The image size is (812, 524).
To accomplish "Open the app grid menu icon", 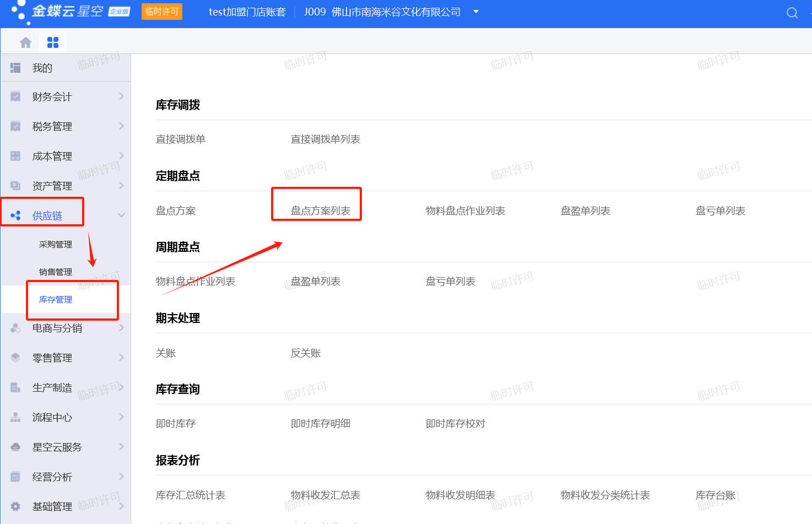I will click(x=53, y=42).
